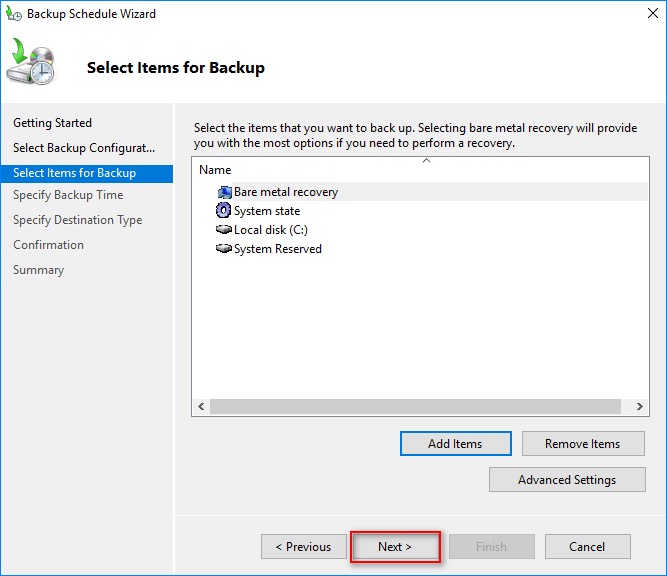Screen dimensions: 667x576
Task: Click the horizontal scrollbar left arrow
Action: 201,407
